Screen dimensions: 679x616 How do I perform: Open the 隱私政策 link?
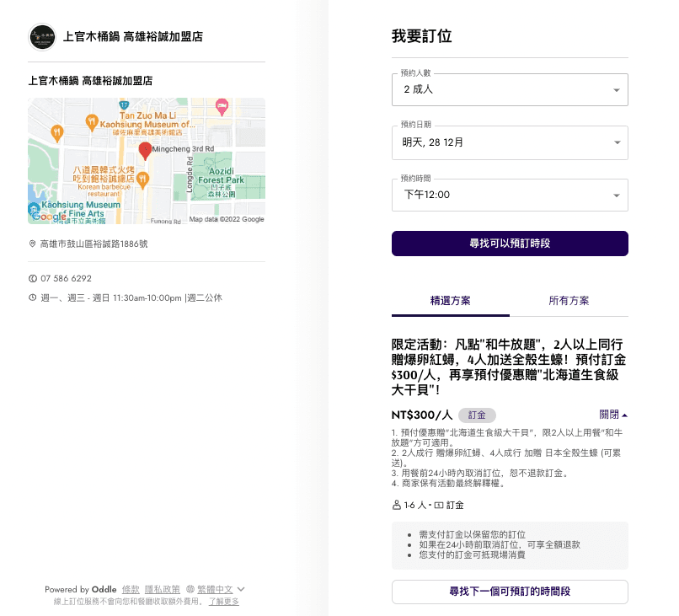point(163,589)
